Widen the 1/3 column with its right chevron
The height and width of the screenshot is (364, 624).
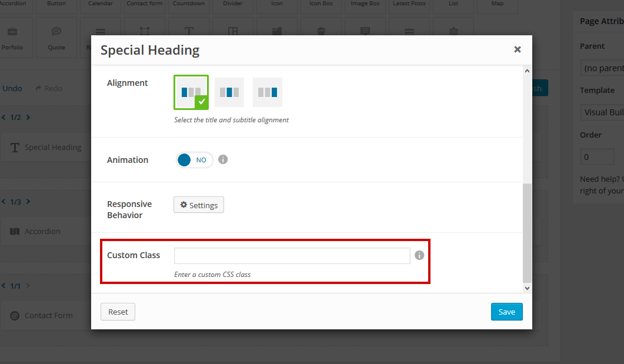[28, 202]
